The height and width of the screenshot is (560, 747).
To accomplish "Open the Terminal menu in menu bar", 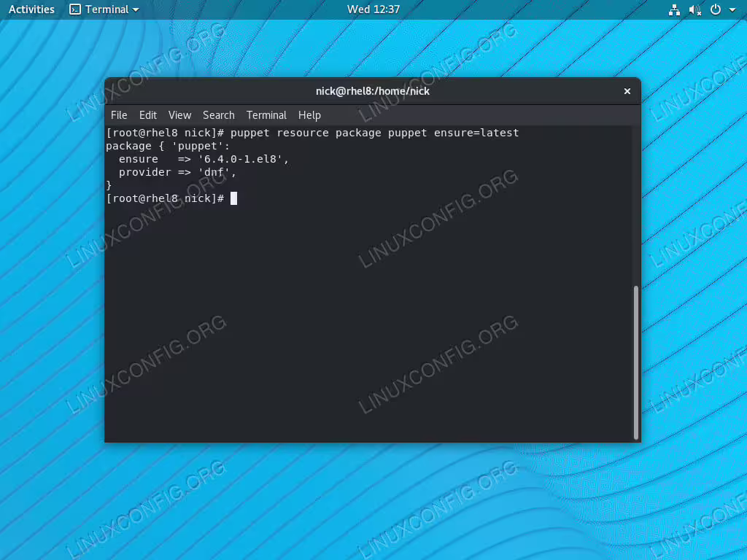I will click(x=266, y=115).
